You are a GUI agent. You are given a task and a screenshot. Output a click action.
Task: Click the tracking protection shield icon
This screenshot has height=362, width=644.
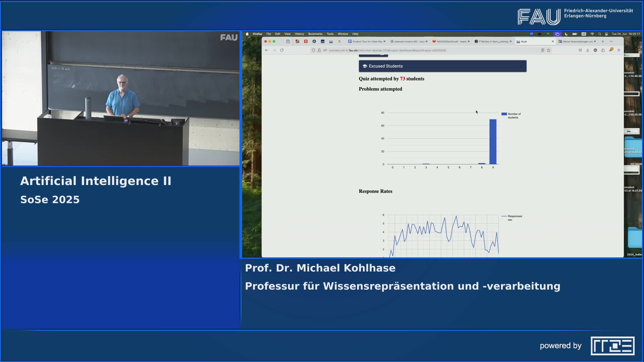click(313, 50)
